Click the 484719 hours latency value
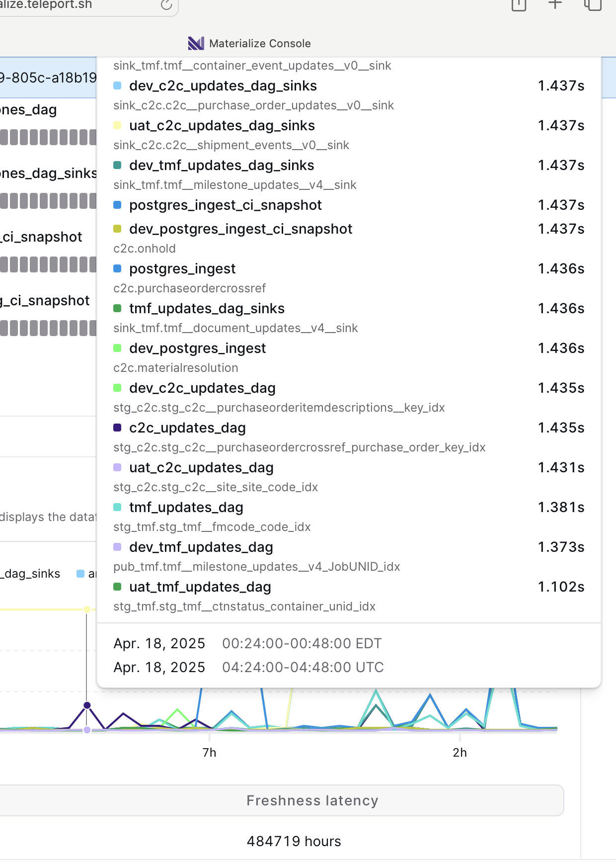Viewport: 616px width, 868px height. pyautogui.click(x=294, y=841)
